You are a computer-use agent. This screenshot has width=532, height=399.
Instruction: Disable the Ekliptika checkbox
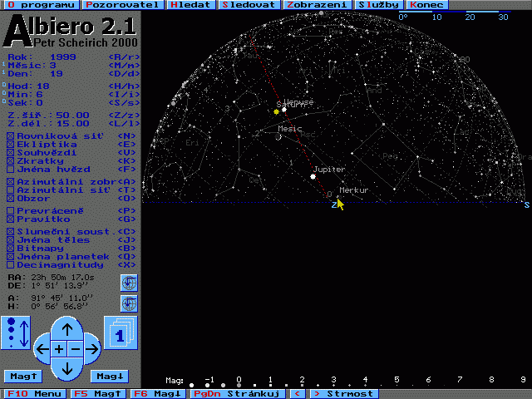click(x=11, y=144)
